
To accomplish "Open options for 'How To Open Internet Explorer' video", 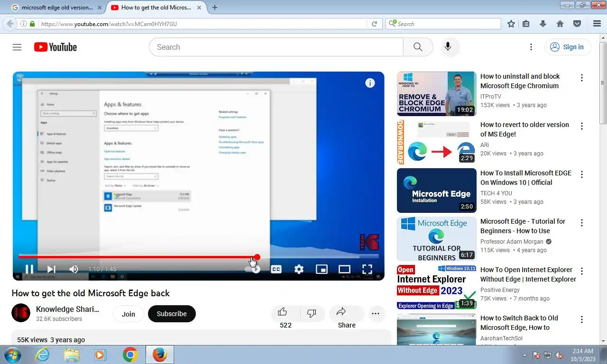I will click(x=582, y=271).
